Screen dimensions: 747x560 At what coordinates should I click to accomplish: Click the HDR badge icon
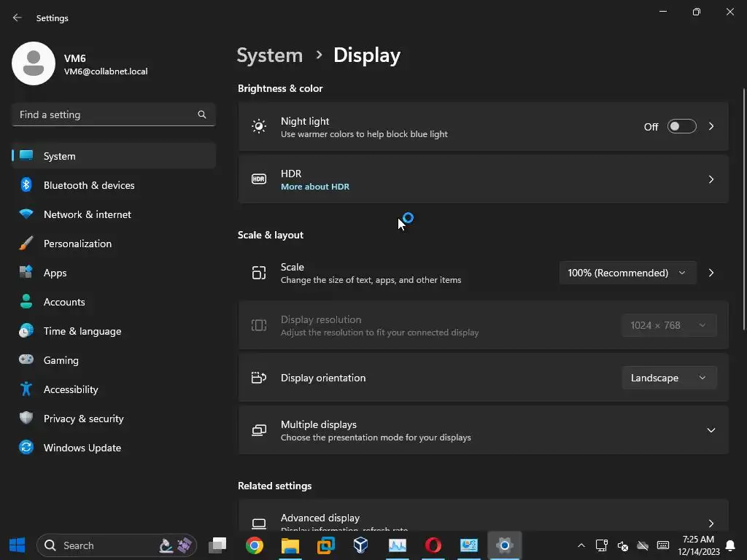tap(259, 179)
